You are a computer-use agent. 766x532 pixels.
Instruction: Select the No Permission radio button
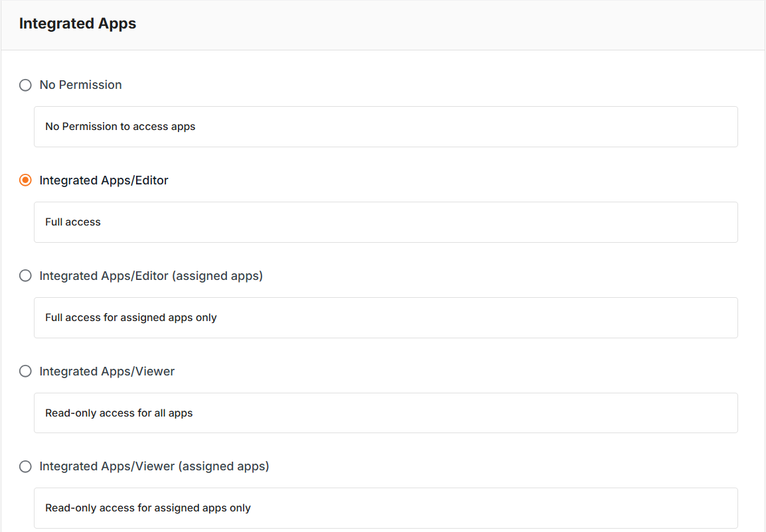pyautogui.click(x=25, y=85)
